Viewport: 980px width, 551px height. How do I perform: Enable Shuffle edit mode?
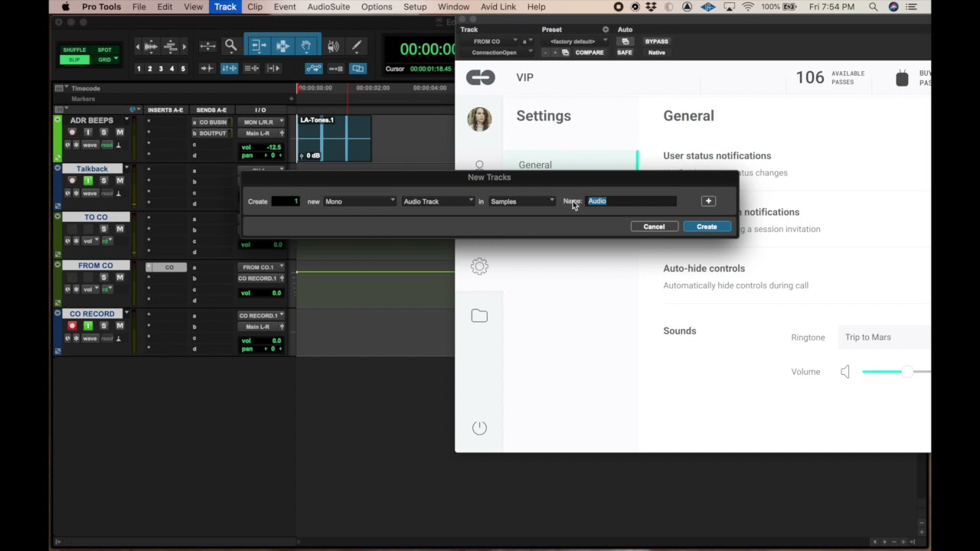pyautogui.click(x=74, y=50)
